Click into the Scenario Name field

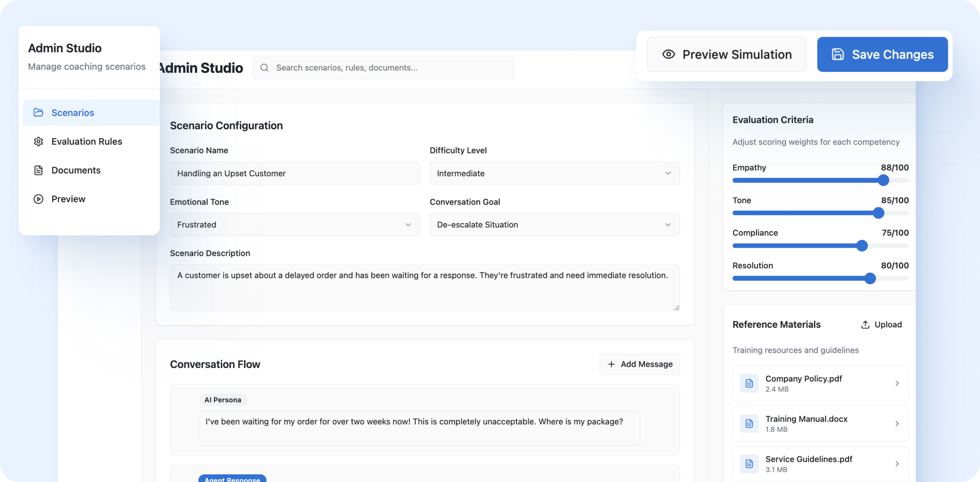(294, 174)
